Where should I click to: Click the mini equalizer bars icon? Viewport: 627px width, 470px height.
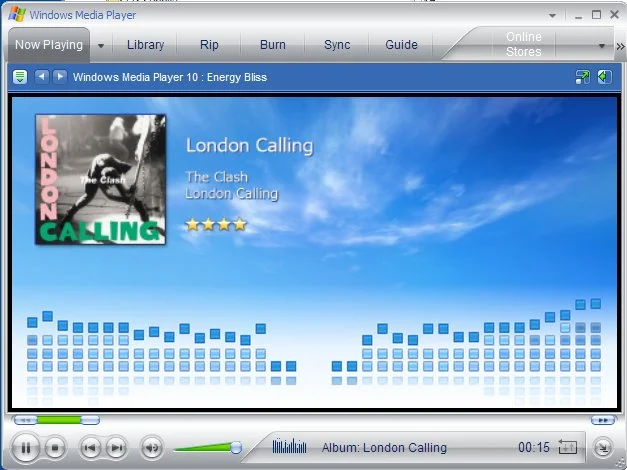click(x=289, y=446)
